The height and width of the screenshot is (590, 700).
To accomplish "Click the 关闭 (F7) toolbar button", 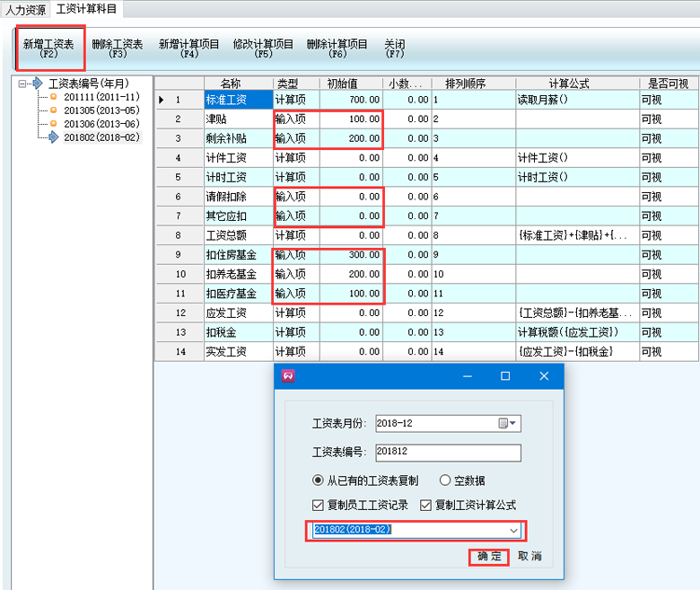I will pos(394,48).
